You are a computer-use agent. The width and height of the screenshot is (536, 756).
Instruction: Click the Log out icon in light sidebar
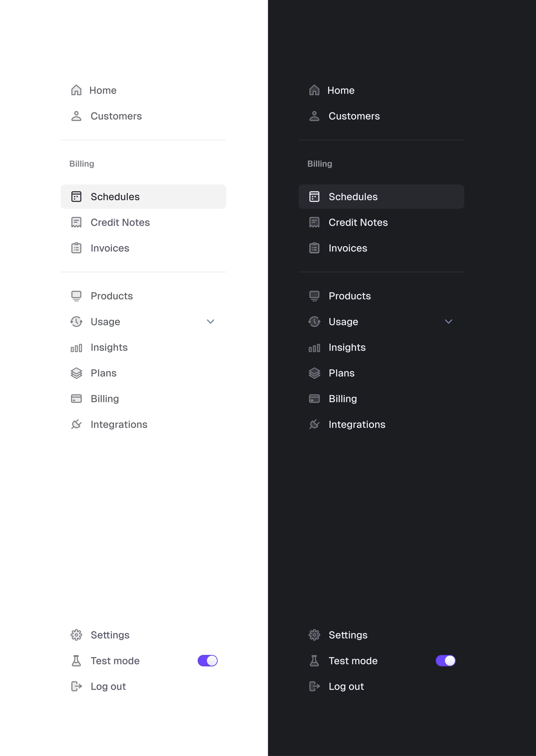coord(76,686)
